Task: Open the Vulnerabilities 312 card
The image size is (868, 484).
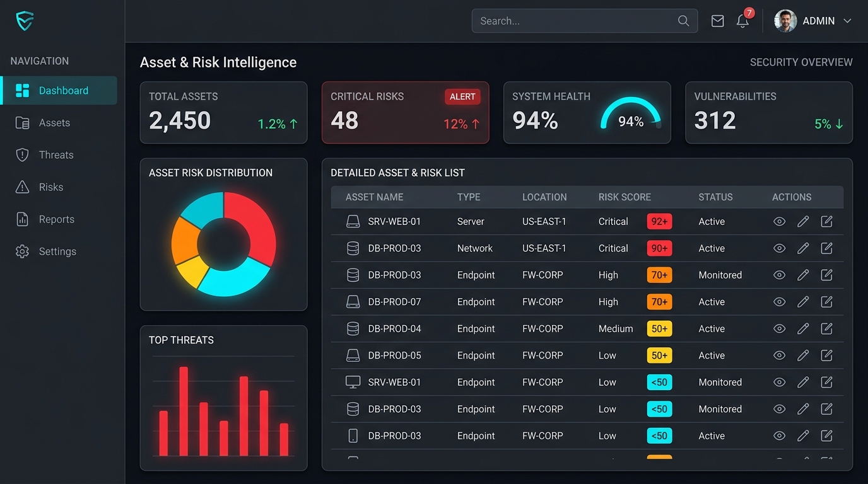Action: (x=769, y=113)
